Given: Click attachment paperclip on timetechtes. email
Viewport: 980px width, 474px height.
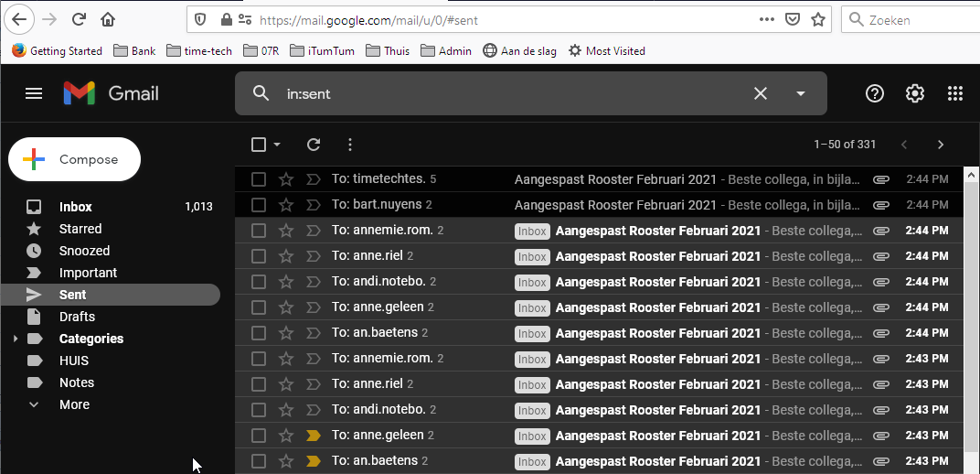Looking at the screenshot, I should pos(881,179).
